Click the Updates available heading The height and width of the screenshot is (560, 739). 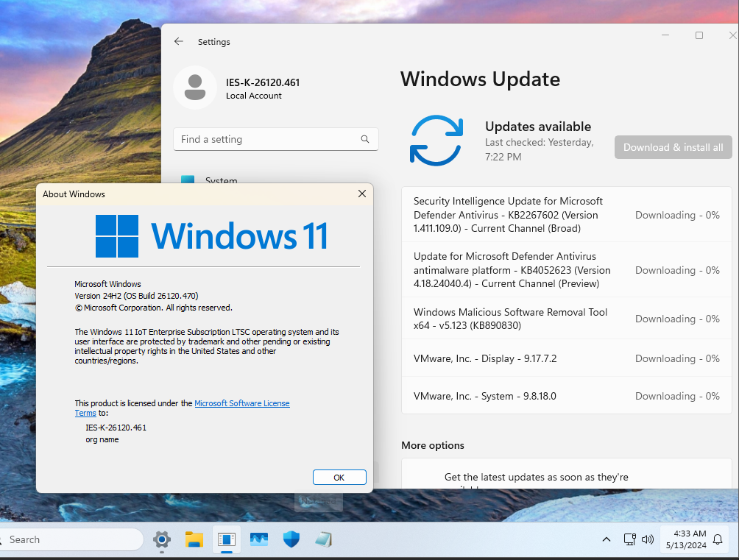pyautogui.click(x=538, y=127)
